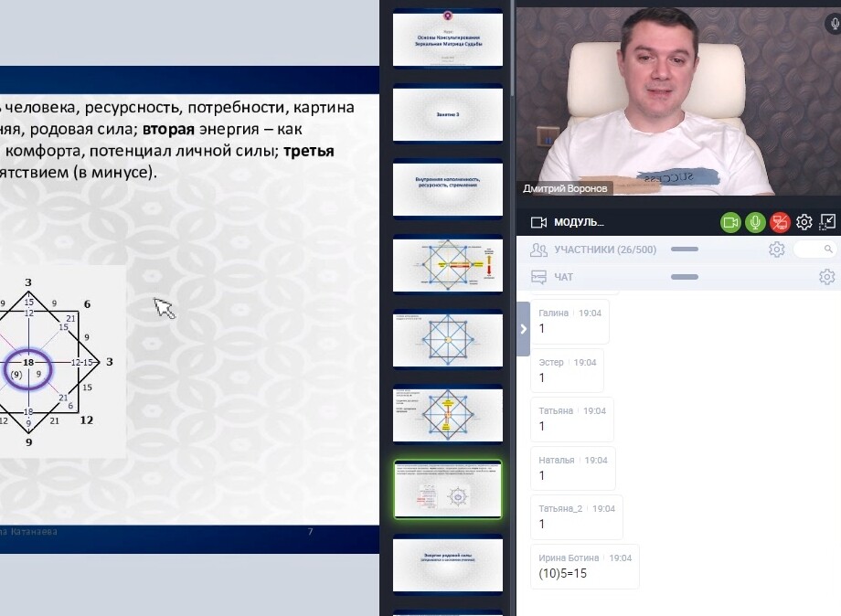Select the 'Занятие 3' slide thumbnail
841x616 pixels.
pos(447,113)
